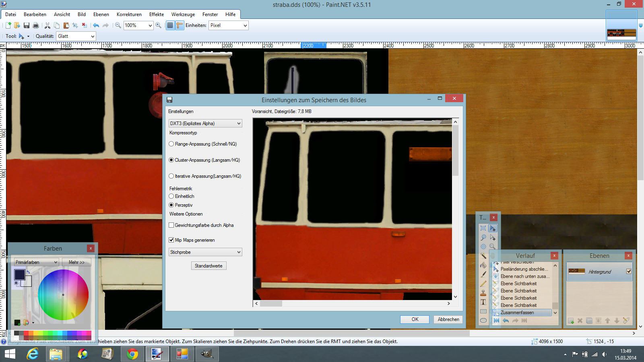Expand the Stichprobe dropdown
644x362 pixels.
coord(205,252)
